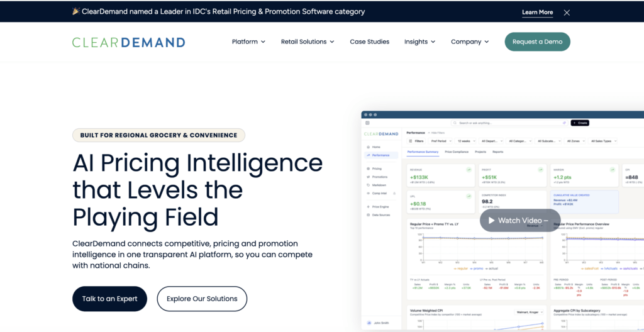Expand the Company navigation menu
Image resolution: width=644 pixels, height=332 pixels.
click(x=470, y=41)
